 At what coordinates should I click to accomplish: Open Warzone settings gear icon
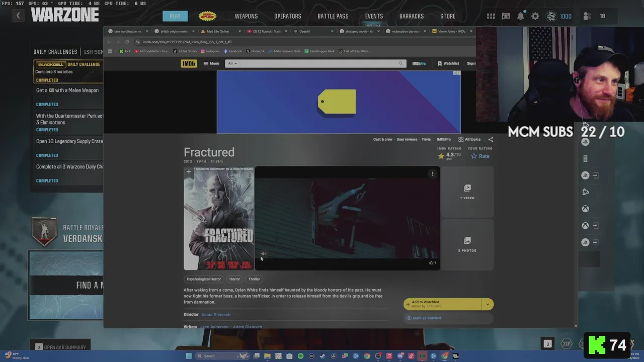point(535,16)
